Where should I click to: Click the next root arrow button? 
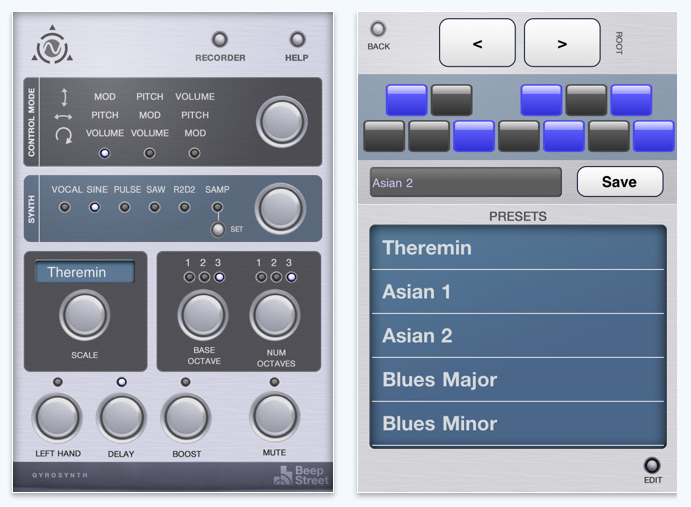point(562,43)
